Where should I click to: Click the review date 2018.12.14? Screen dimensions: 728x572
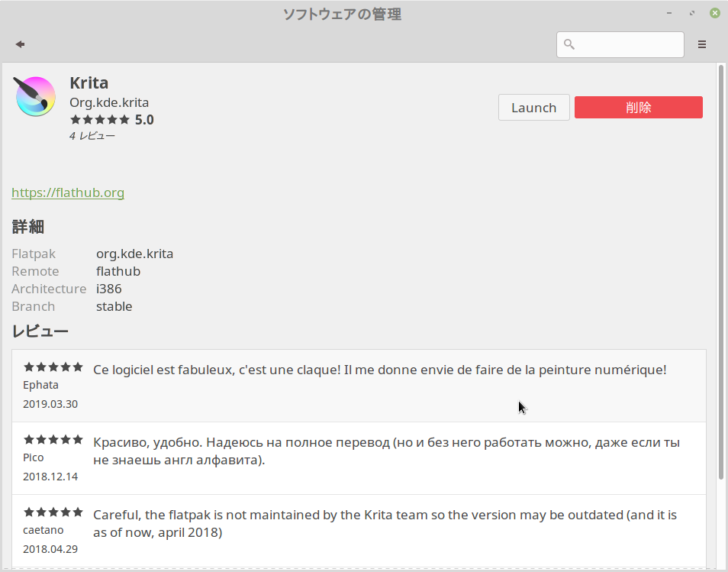(50, 477)
